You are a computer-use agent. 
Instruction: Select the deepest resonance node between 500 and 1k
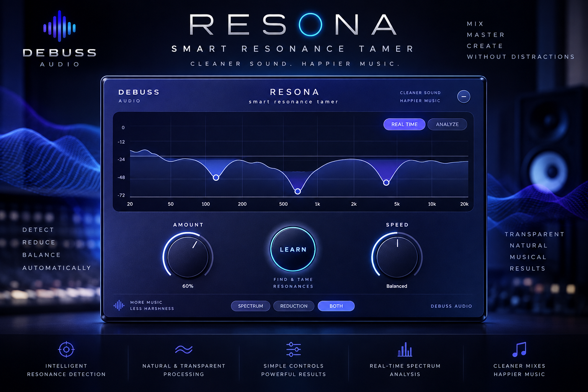point(297,191)
